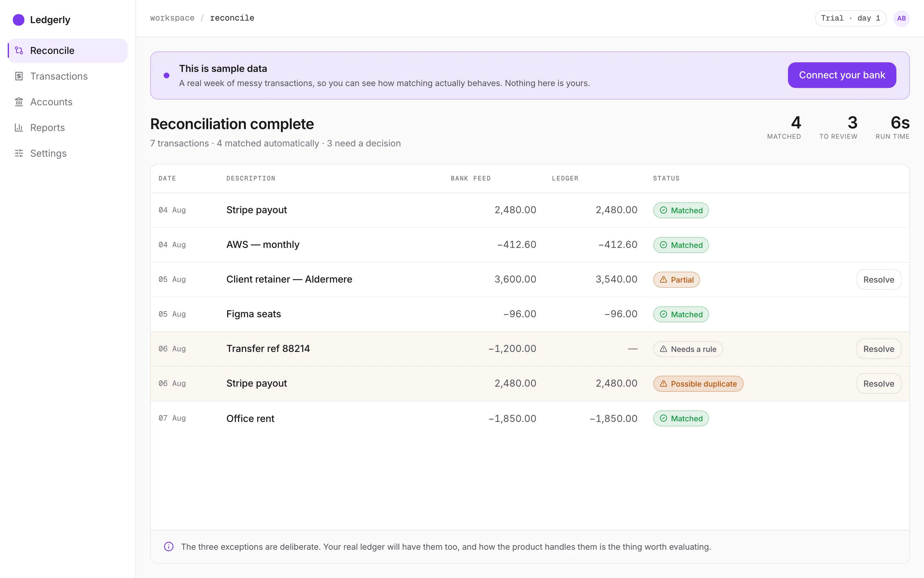Click the DATE column header

click(167, 178)
